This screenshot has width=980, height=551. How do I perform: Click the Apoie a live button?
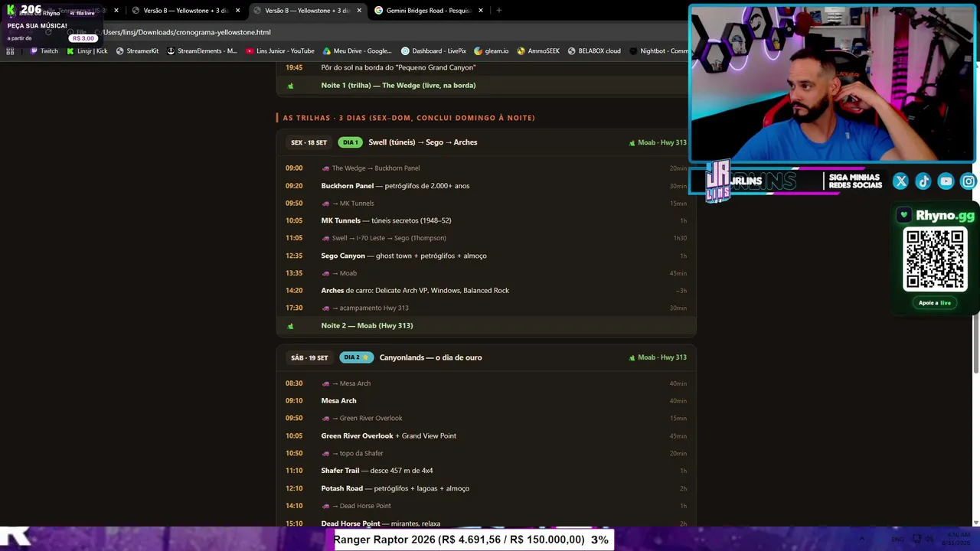(935, 303)
